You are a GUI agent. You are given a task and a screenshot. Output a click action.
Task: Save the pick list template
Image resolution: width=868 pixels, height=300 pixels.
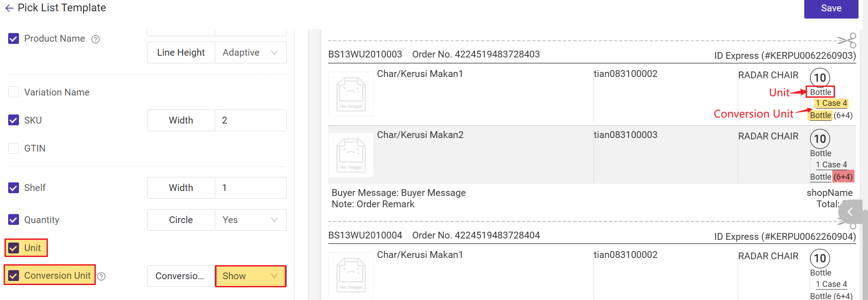coord(831,9)
